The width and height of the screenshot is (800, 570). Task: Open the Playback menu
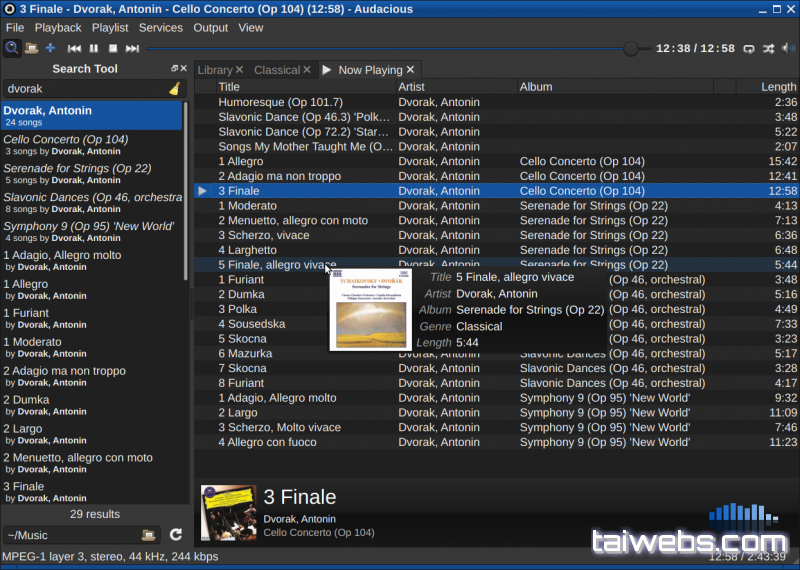tap(58, 28)
